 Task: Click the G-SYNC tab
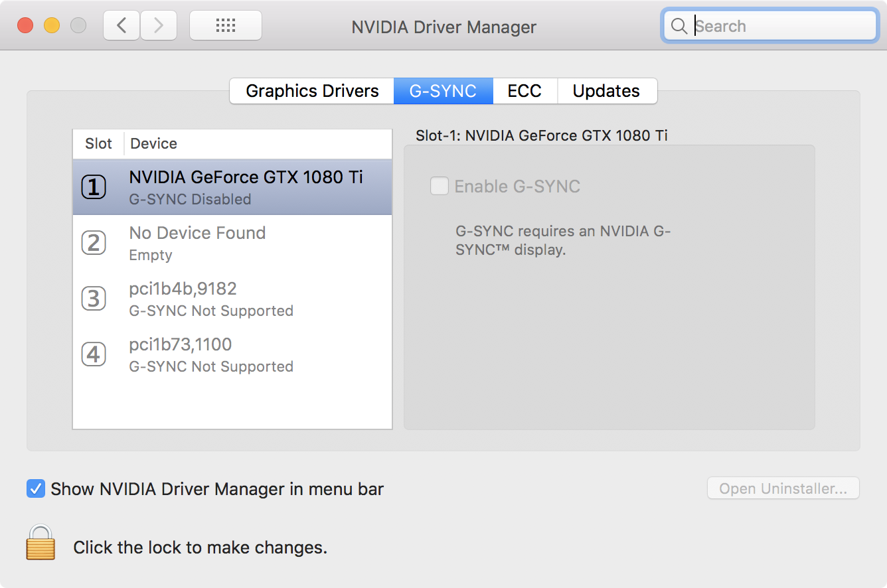click(443, 91)
